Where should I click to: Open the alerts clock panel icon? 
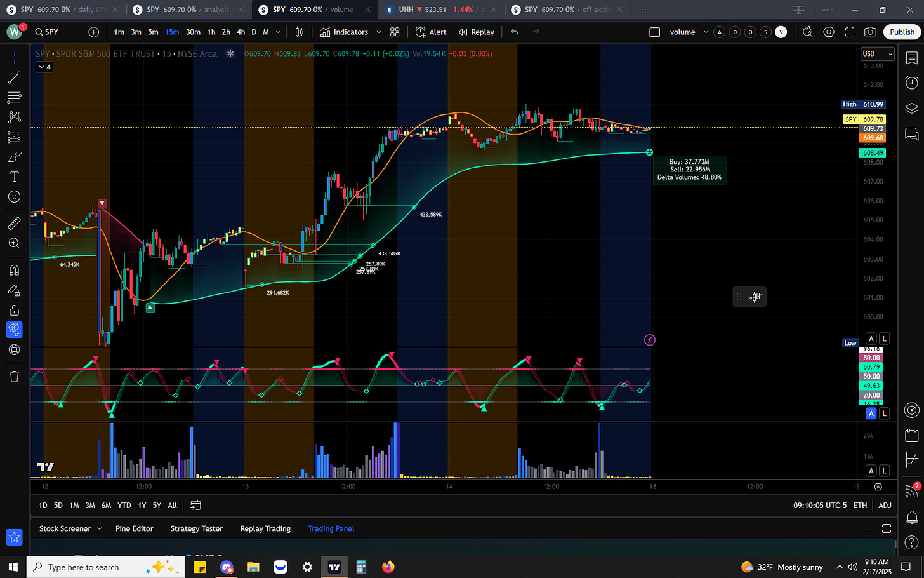pos(911,83)
